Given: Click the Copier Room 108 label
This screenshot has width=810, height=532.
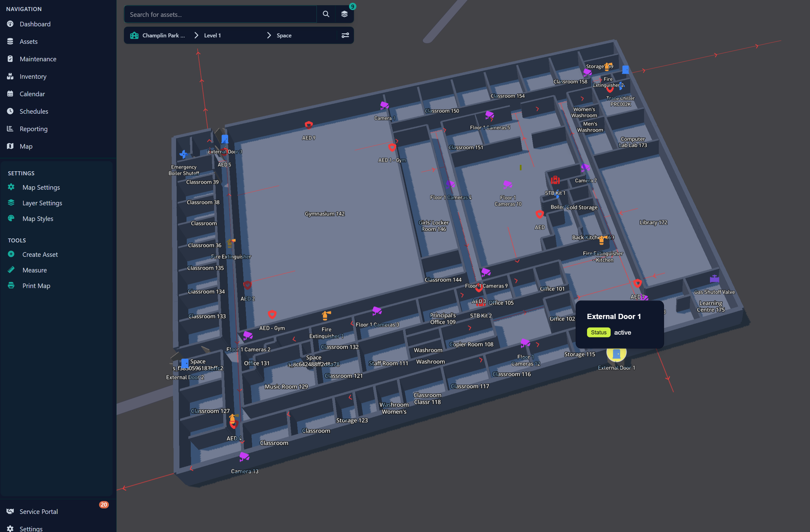Looking at the screenshot, I should pos(471,344).
